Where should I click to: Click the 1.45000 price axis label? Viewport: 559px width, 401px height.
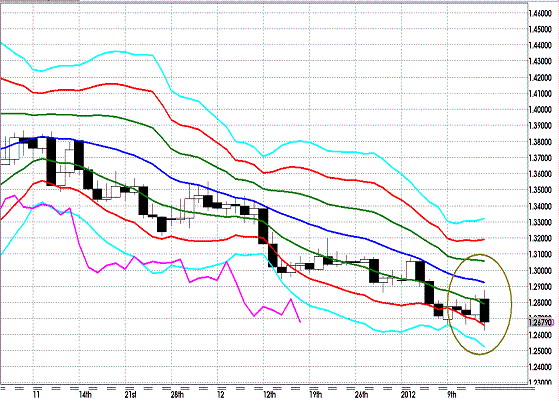(x=540, y=30)
